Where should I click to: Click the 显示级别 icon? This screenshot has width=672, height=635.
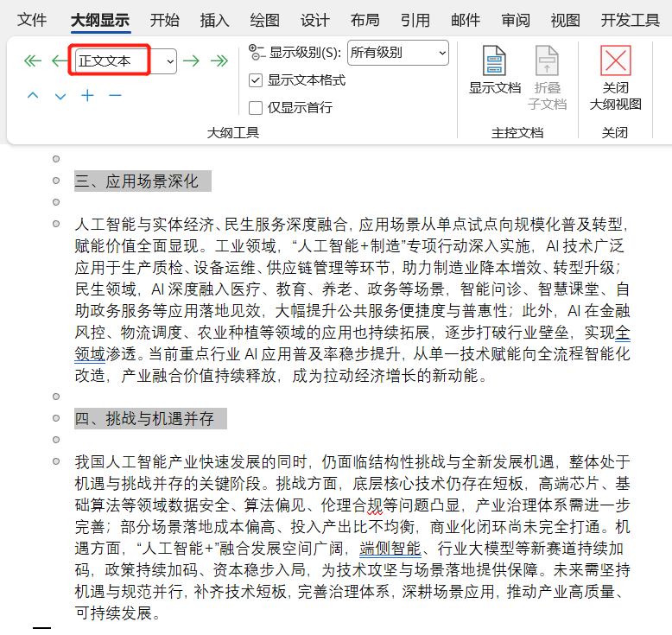tap(257, 53)
